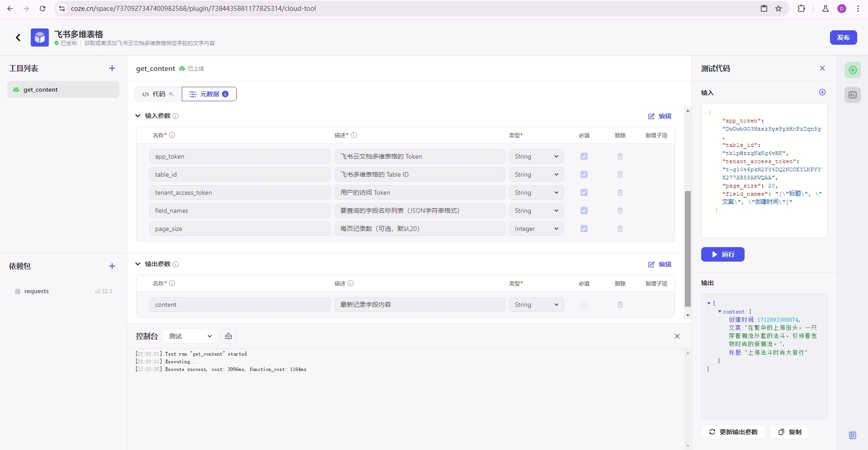Add a new dependency package in 依赖包
Image resolution: width=868 pixels, height=450 pixels.
tap(112, 266)
